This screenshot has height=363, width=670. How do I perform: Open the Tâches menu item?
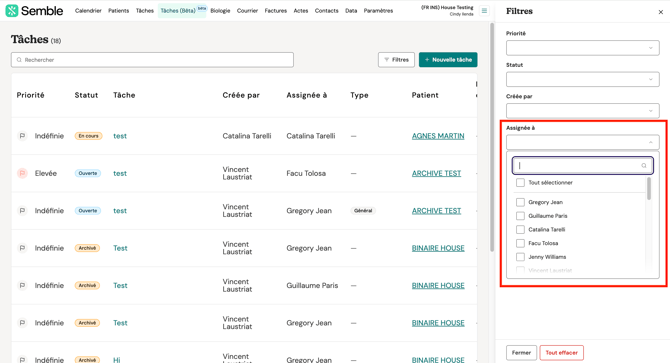click(x=145, y=11)
